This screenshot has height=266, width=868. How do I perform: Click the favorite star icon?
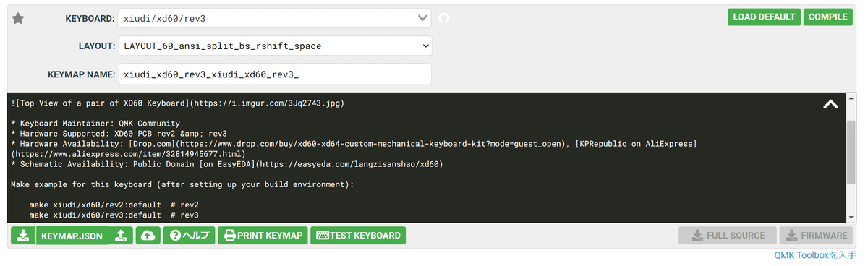(x=18, y=19)
